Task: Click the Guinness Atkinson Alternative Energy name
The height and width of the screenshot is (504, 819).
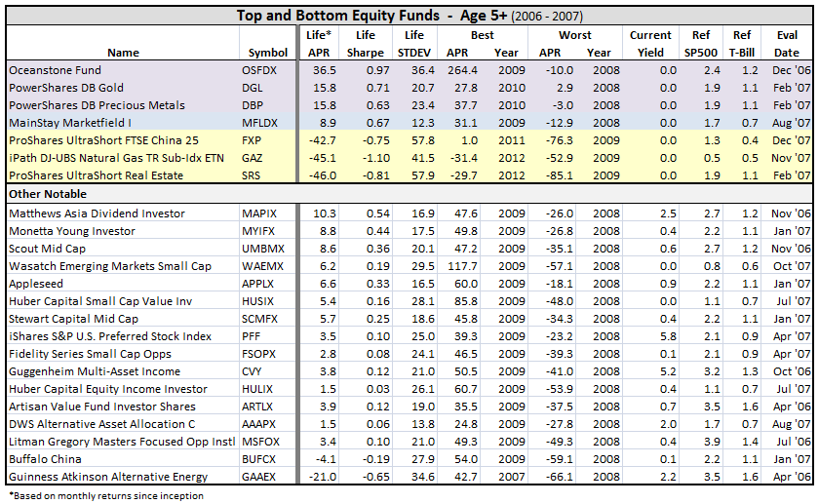Action: (x=108, y=477)
